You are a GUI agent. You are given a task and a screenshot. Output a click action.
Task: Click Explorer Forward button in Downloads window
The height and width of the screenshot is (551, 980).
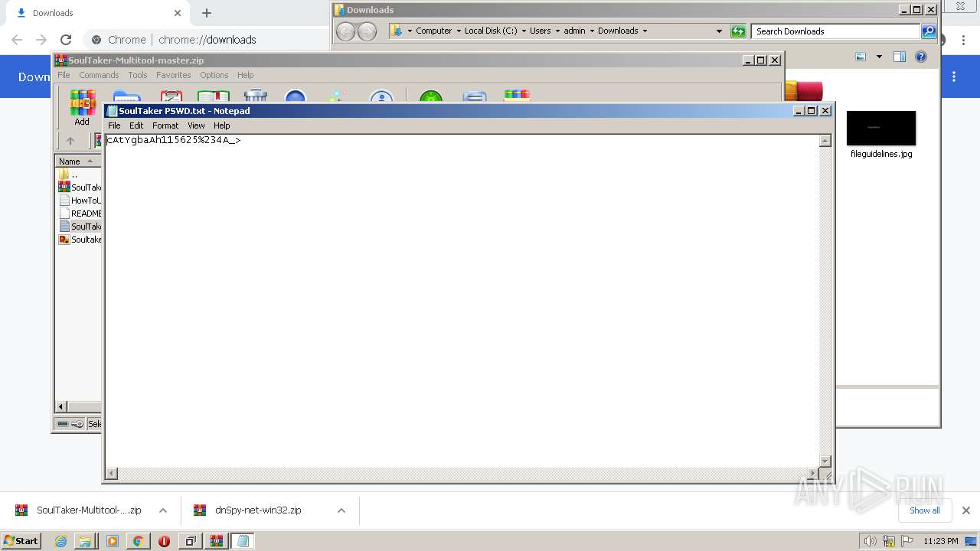(x=367, y=31)
